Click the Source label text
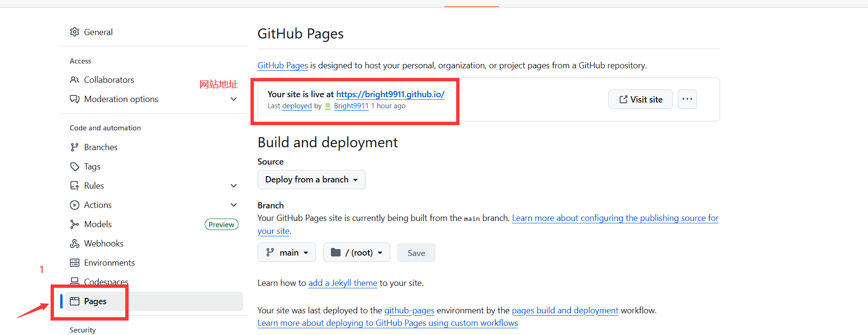The height and width of the screenshot is (335, 868). tap(271, 162)
